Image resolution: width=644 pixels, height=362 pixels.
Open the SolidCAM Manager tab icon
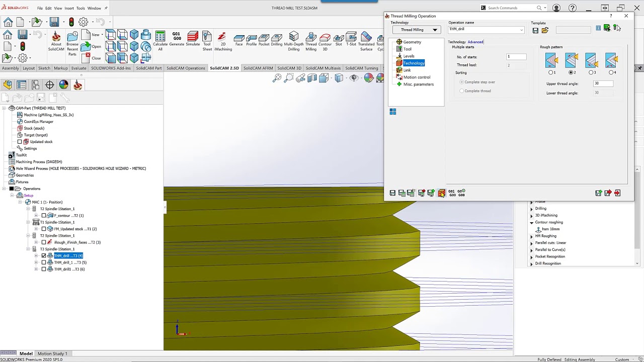click(x=78, y=85)
